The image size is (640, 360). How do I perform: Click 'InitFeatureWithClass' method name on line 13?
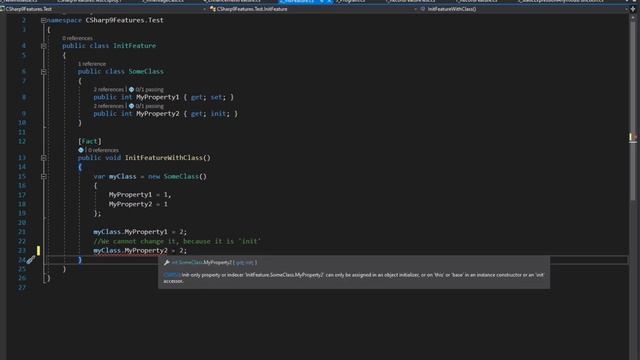(164, 158)
